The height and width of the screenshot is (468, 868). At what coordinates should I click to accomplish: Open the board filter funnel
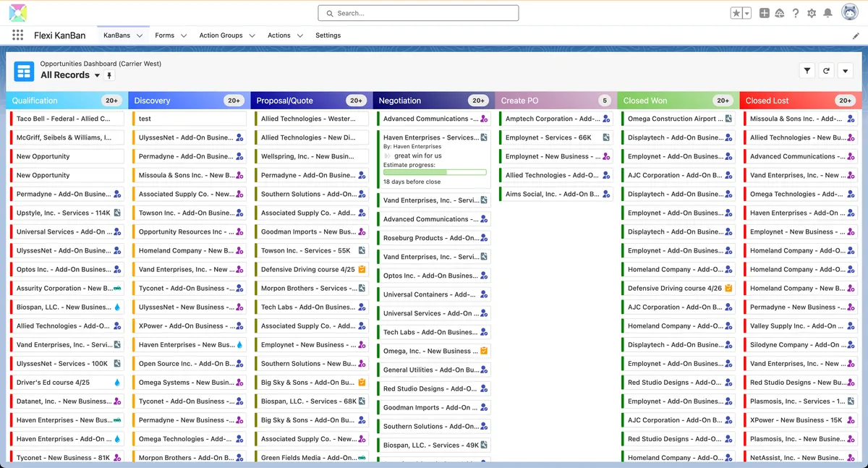(807, 70)
